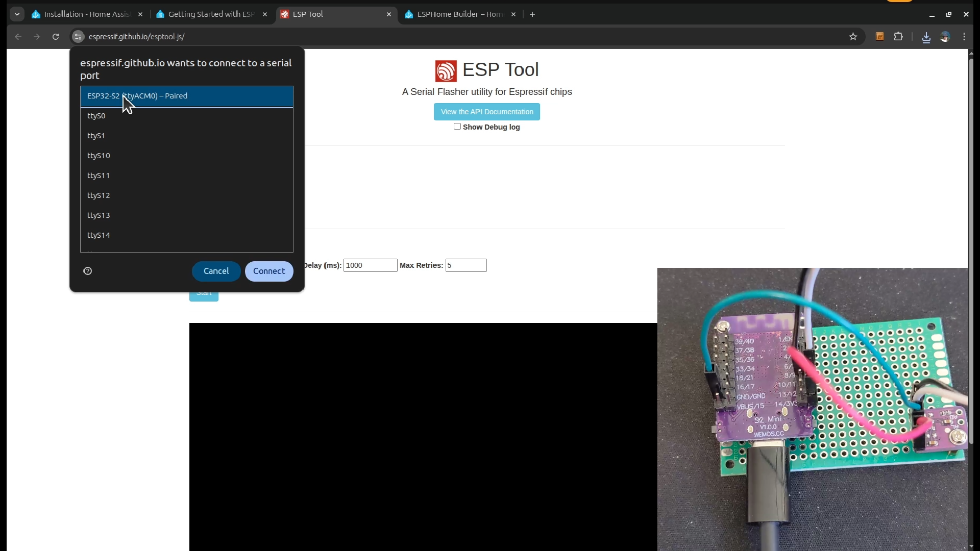
Task: Focus the Max Retries input field
Action: 466,265
